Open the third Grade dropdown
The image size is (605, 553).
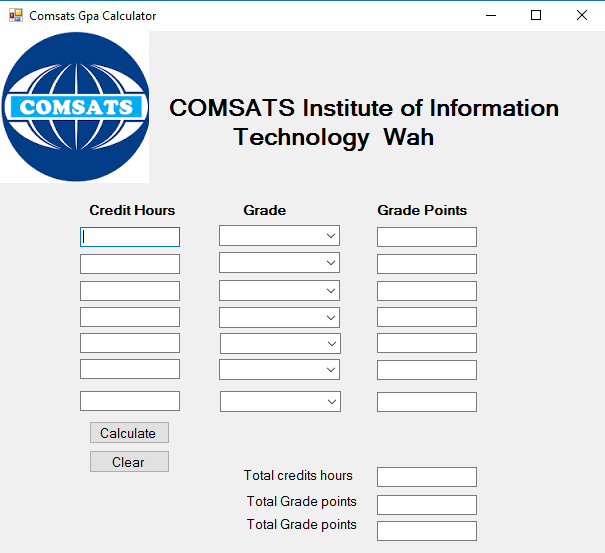pos(279,291)
